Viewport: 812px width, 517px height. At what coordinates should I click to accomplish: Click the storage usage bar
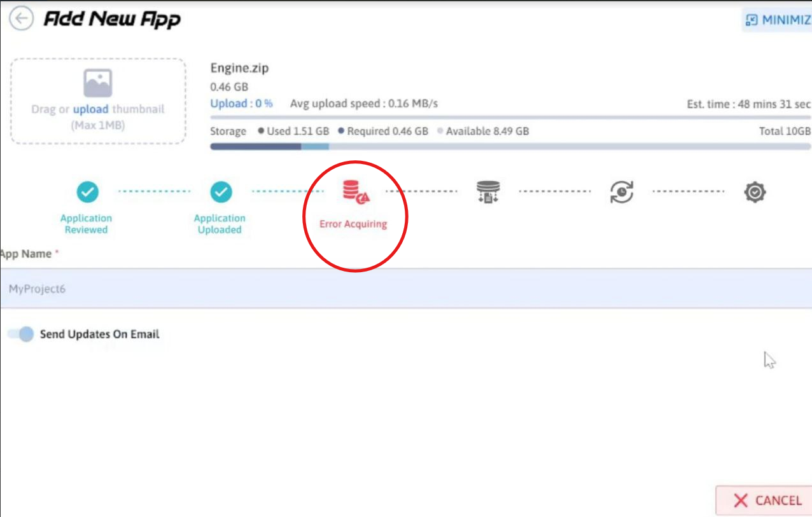tap(510, 146)
